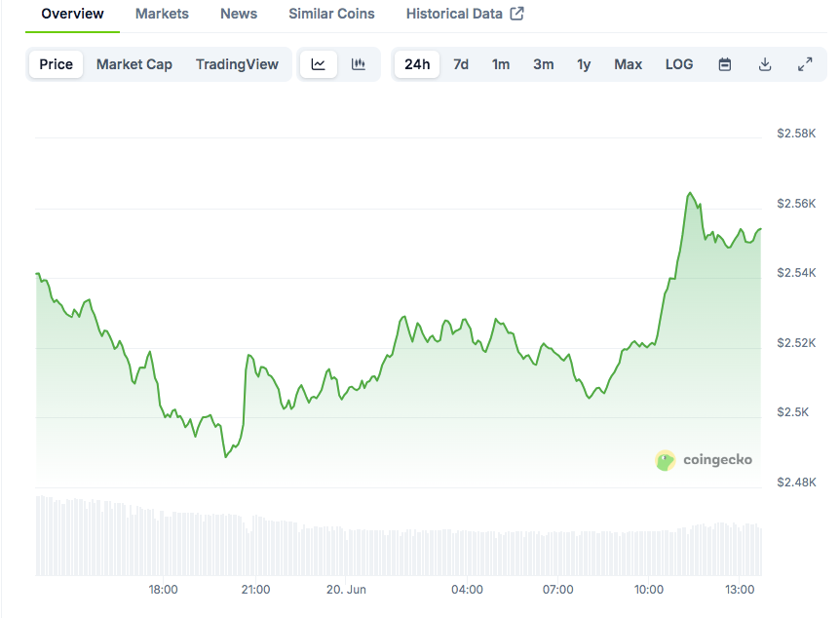Select the 1y time range

pos(584,64)
